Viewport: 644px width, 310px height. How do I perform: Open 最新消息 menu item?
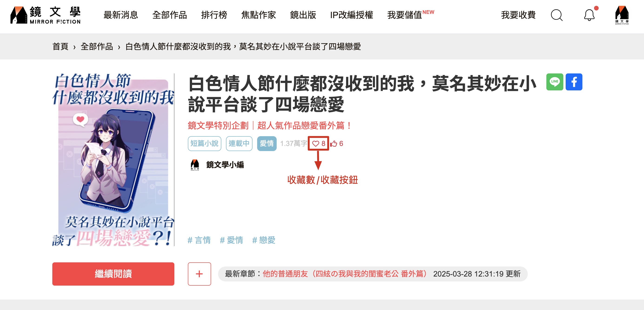(x=121, y=15)
